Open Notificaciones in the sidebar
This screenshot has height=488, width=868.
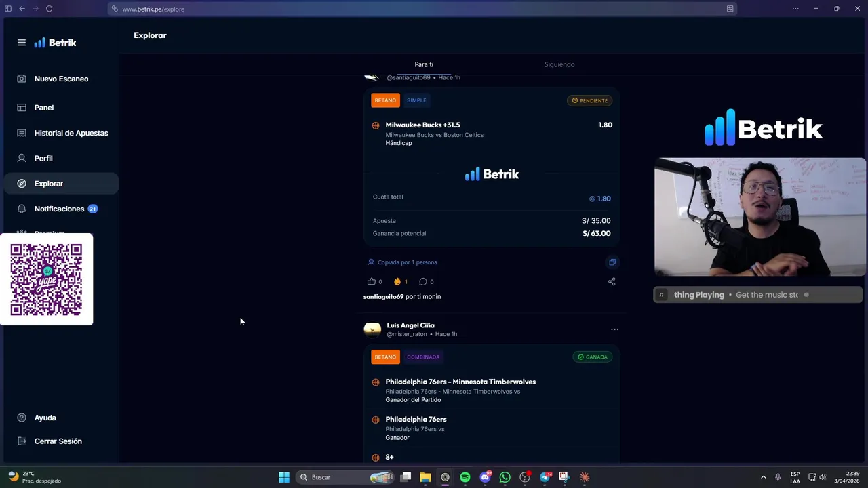pyautogui.click(x=60, y=209)
